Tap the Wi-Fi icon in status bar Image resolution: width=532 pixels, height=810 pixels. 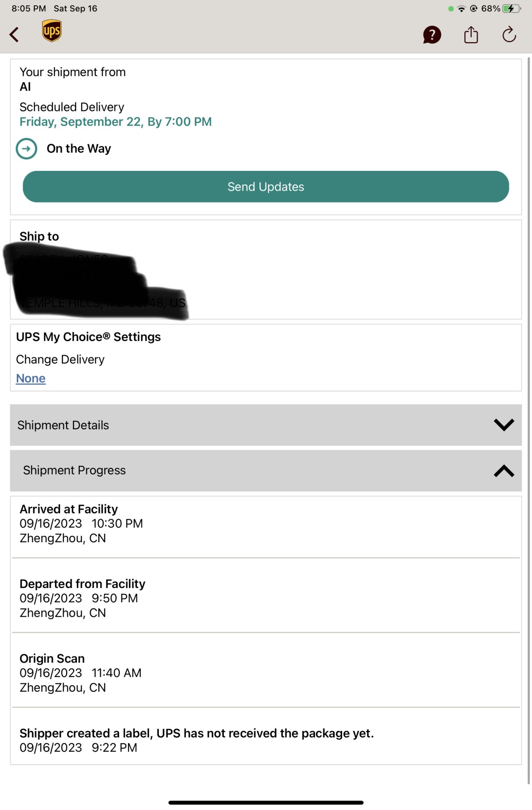click(461, 9)
